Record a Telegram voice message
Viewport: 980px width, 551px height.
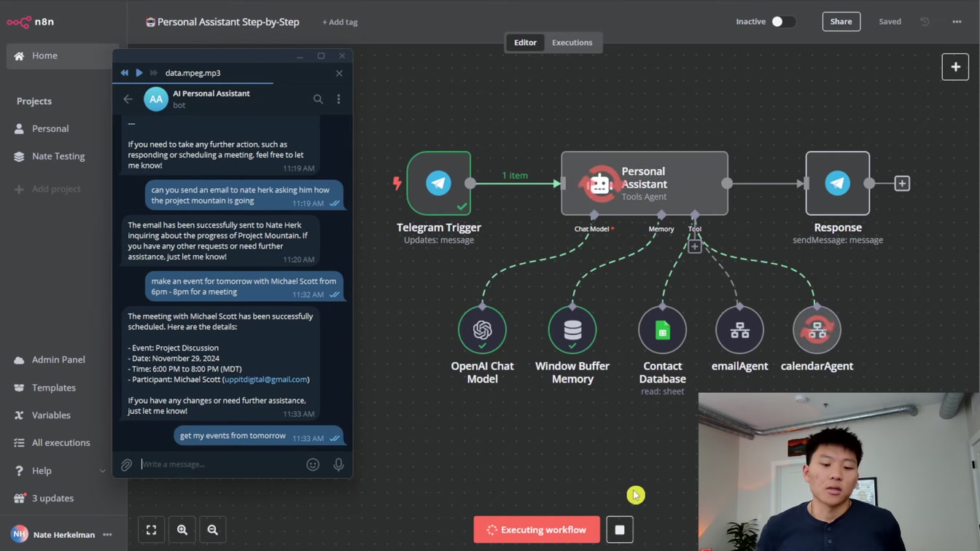point(338,464)
